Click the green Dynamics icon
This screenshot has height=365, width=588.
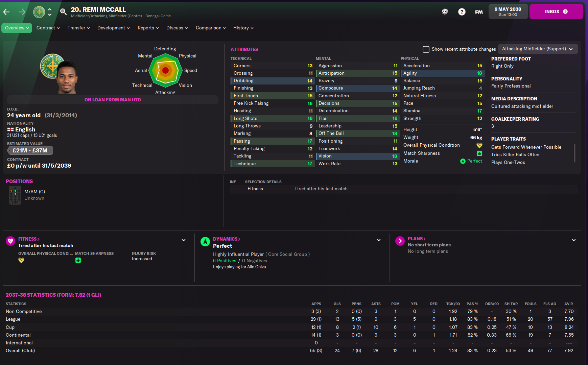tap(205, 241)
